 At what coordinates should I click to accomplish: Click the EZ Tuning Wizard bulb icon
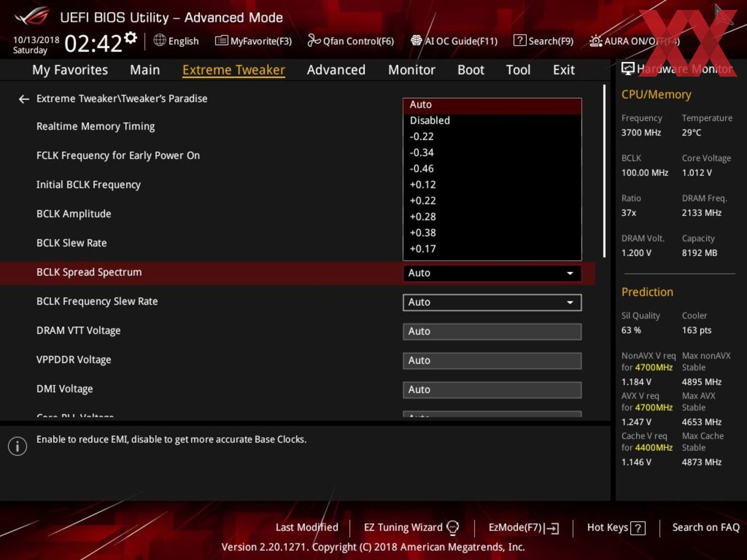[453, 528]
